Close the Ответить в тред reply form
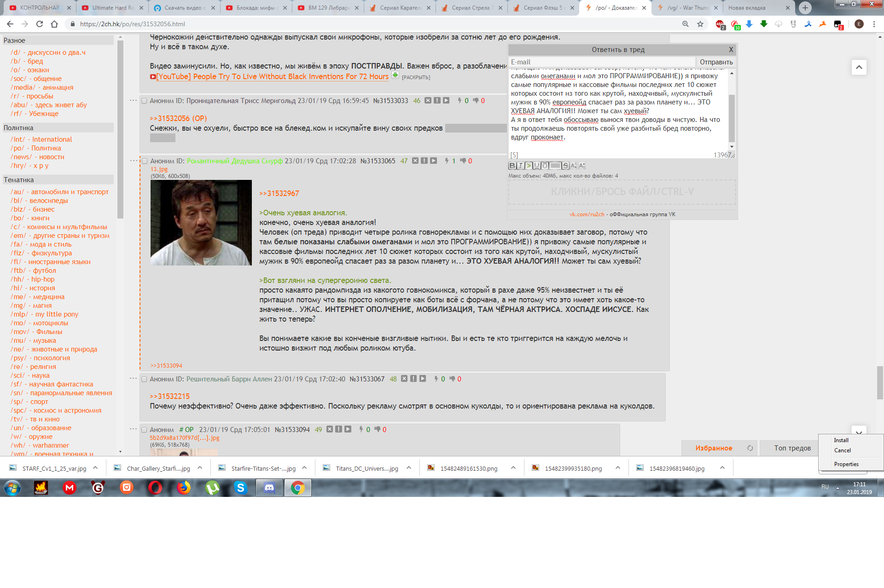 (x=731, y=50)
